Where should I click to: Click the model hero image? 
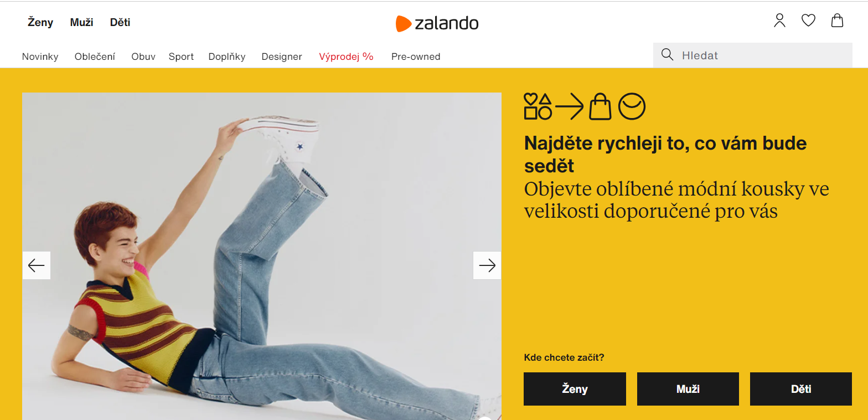pos(262,256)
